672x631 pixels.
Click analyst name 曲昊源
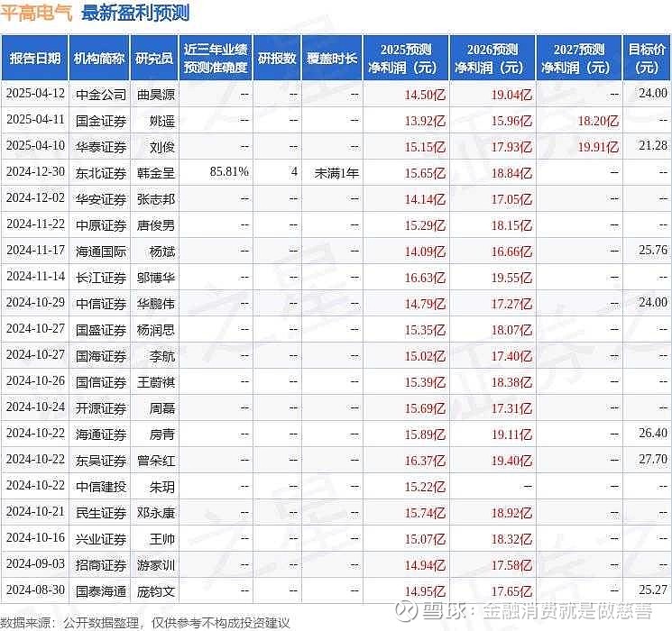(156, 95)
